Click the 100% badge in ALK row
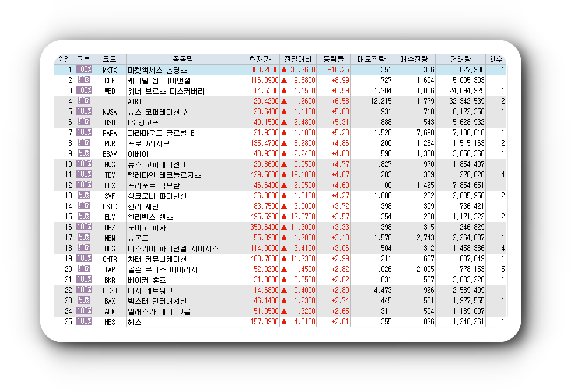 click(84, 310)
